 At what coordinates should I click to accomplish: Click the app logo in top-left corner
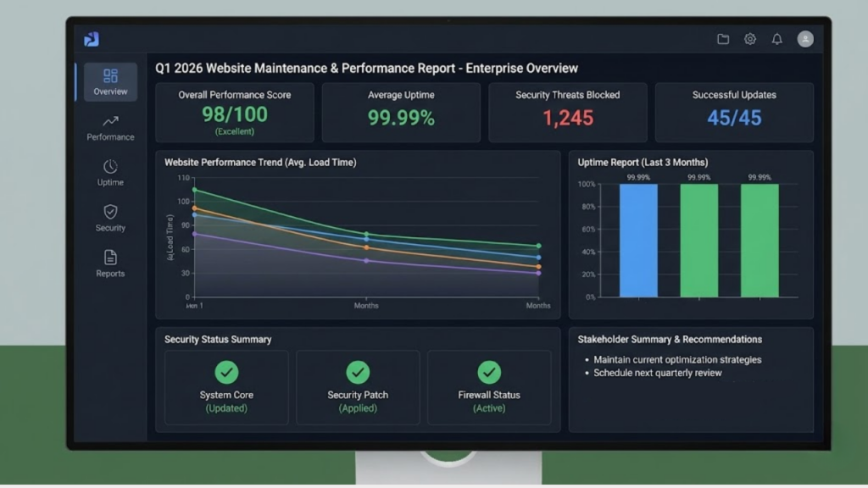[92, 39]
